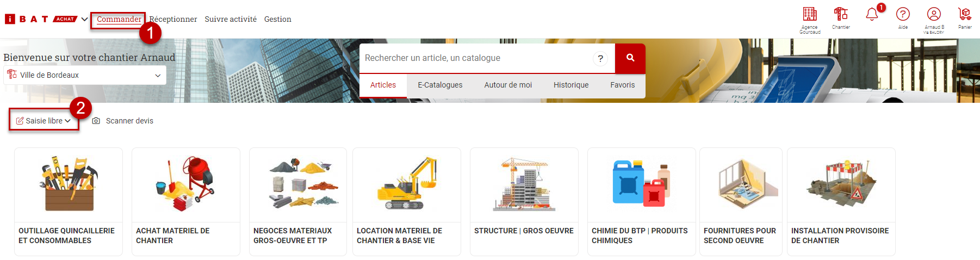Viewport: 980px width, 260px height.
Task: Click the Scanner devis camera button
Action: (x=123, y=121)
